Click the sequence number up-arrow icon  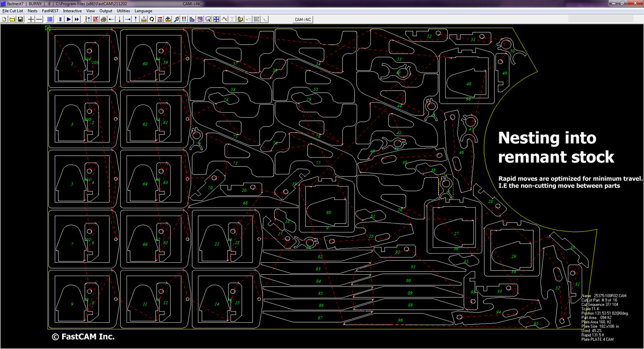87,19
